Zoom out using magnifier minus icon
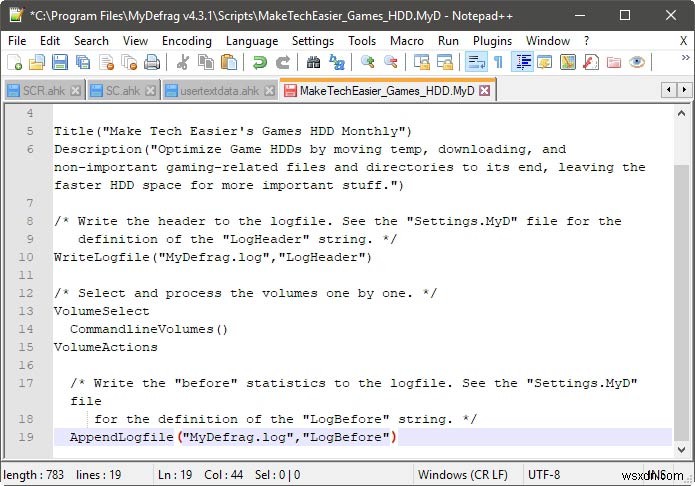The height and width of the screenshot is (486, 695). click(390, 62)
